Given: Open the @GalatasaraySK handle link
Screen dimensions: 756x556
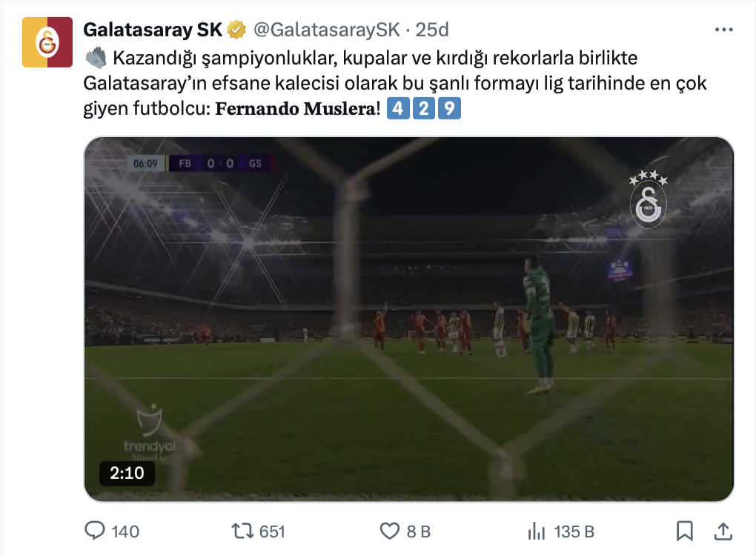Looking at the screenshot, I should click(327, 30).
